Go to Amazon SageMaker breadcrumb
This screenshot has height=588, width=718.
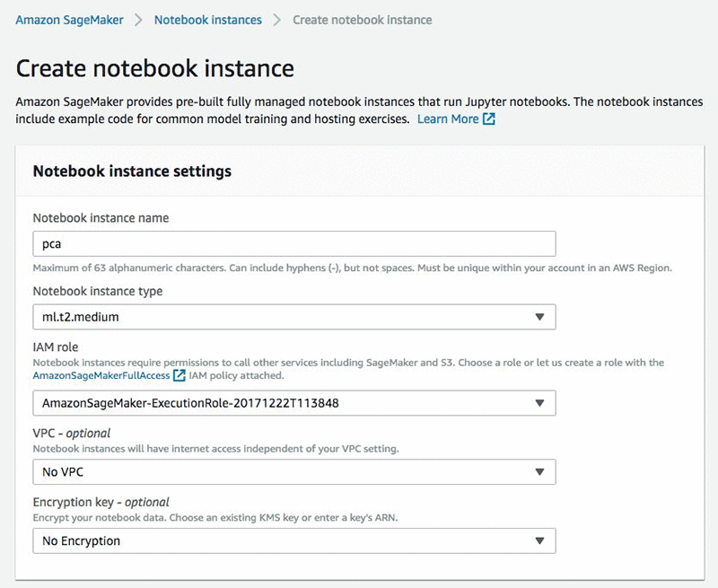point(69,19)
